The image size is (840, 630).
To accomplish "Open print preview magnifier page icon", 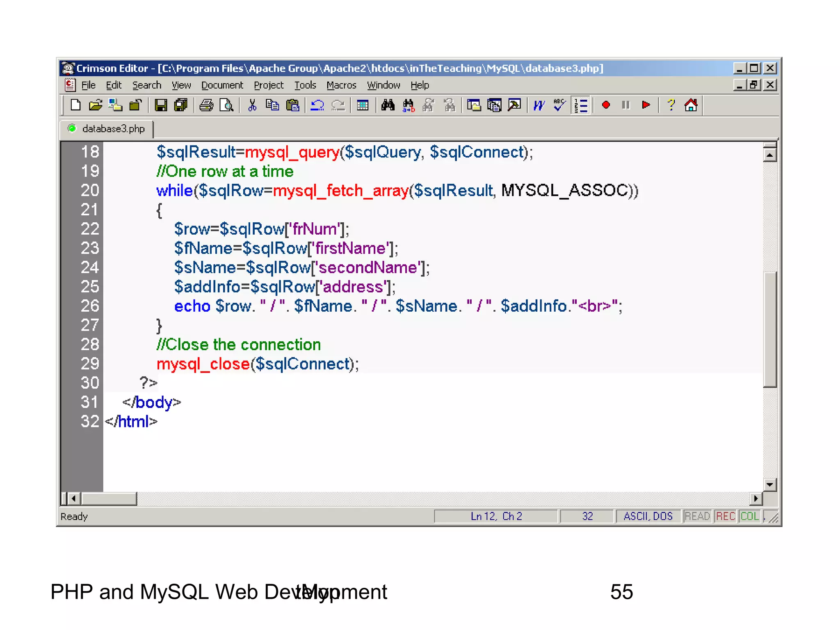I will pos(226,105).
